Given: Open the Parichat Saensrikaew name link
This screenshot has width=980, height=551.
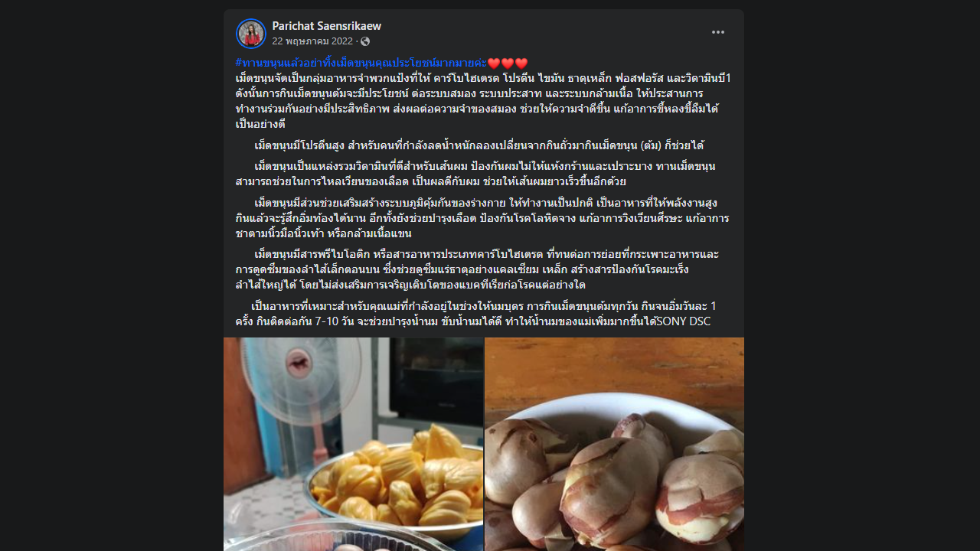Looking at the screenshot, I should [x=327, y=26].
